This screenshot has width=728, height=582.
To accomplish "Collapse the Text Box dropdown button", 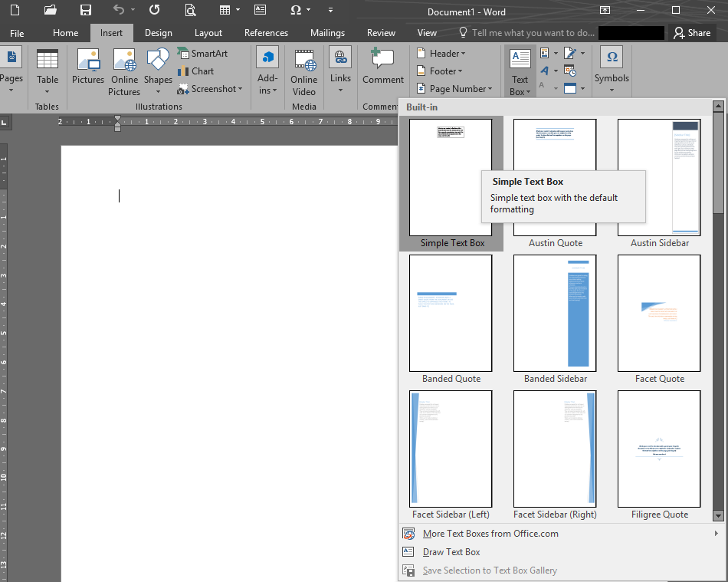I will pos(520,71).
